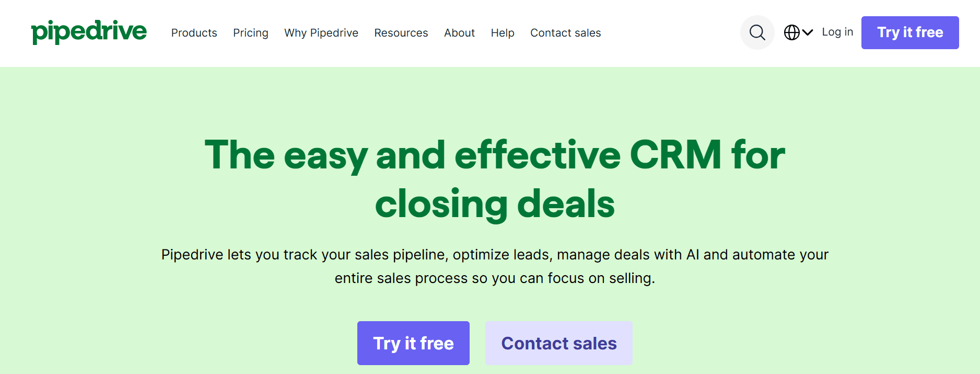The image size is (980, 374).
Task: Click Try it free in the header
Action: tap(909, 32)
